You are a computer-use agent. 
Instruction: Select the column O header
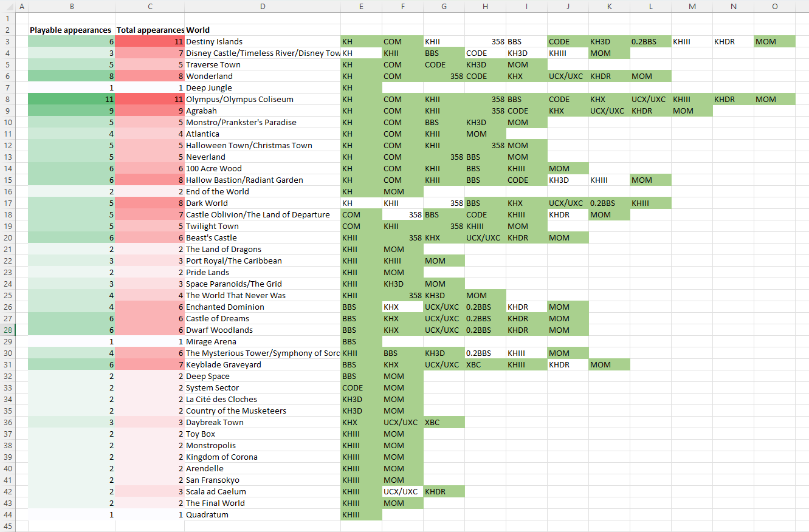pyautogui.click(x=774, y=6)
